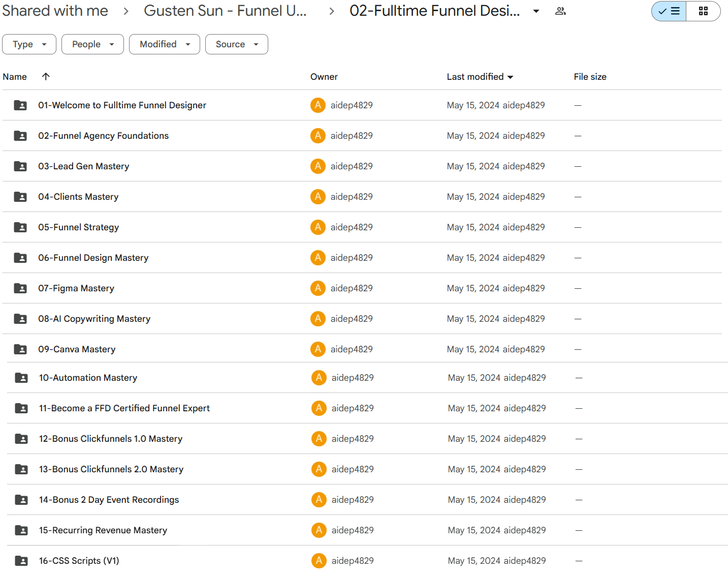Click owner avatar in 05-Funnel Strategy row

point(318,227)
